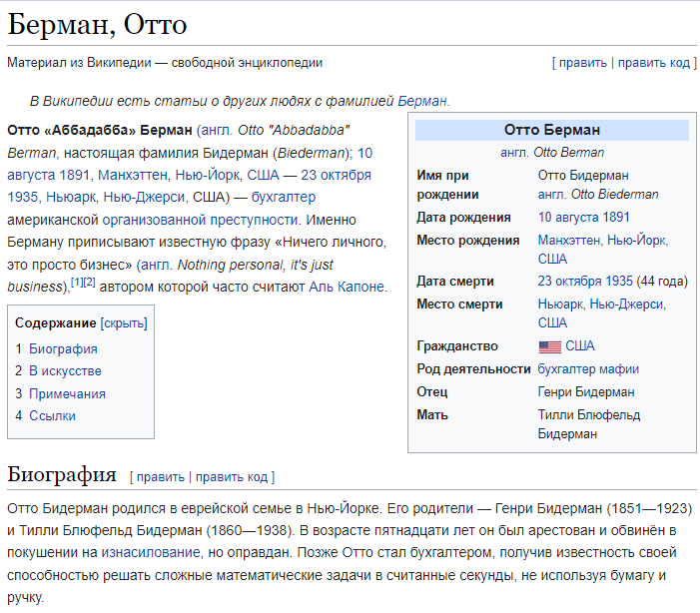Image resolution: width=700 pixels, height=613 pixels.
Task: Click the 'Биография' section heading
Action: click(x=62, y=474)
